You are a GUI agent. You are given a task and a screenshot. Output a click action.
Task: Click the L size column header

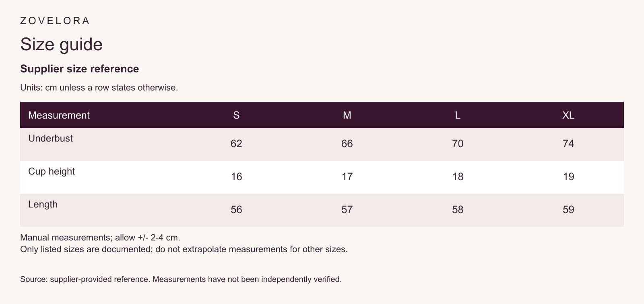[458, 115]
